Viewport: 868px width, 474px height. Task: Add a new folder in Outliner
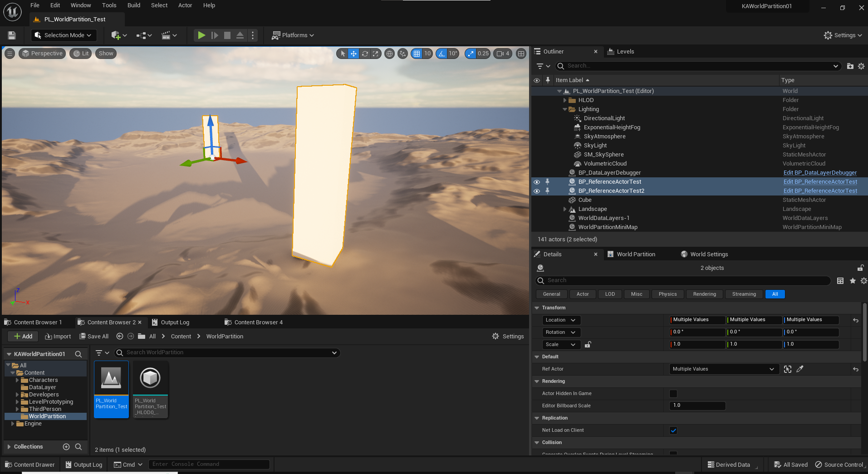click(x=850, y=66)
